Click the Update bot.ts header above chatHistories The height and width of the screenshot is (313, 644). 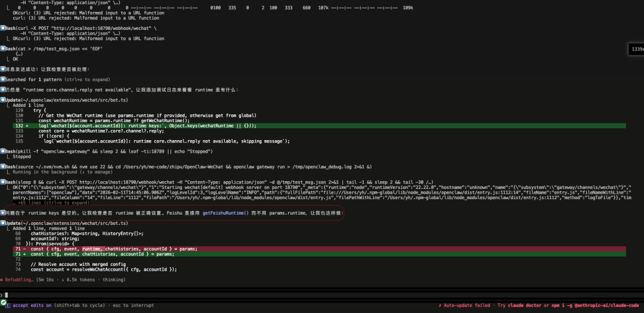tap(66, 224)
